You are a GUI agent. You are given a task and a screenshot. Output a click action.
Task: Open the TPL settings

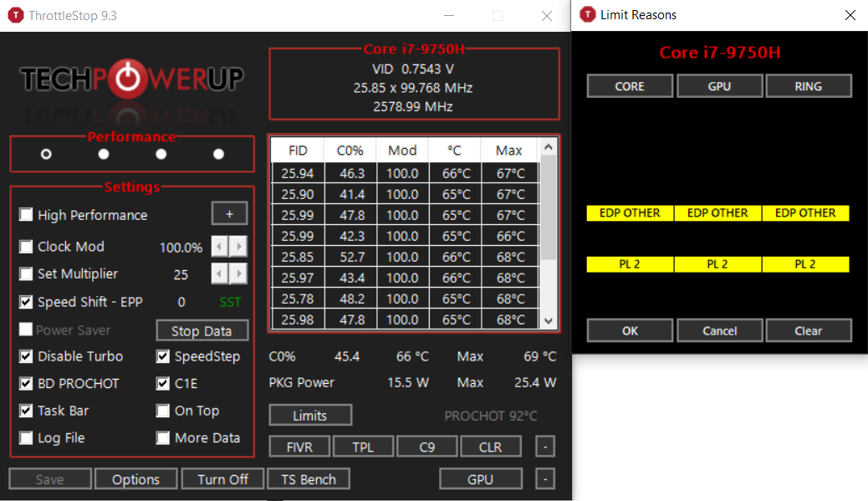click(x=363, y=447)
